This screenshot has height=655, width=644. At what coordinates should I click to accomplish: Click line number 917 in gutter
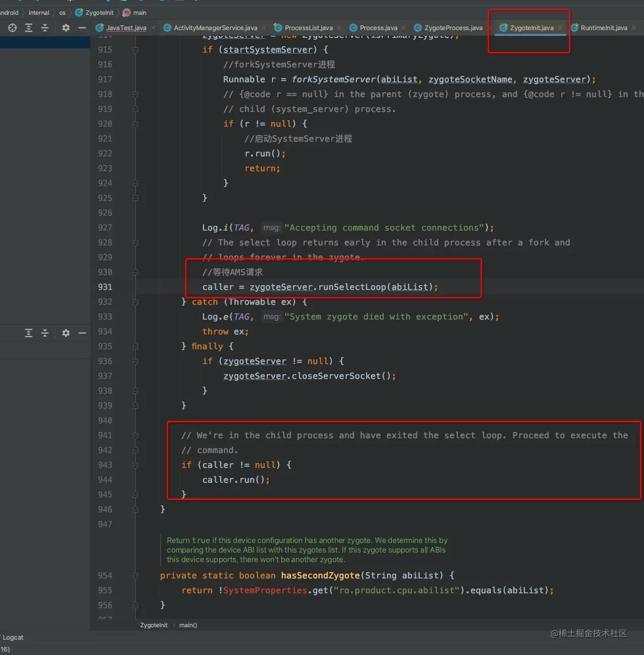point(105,79)
